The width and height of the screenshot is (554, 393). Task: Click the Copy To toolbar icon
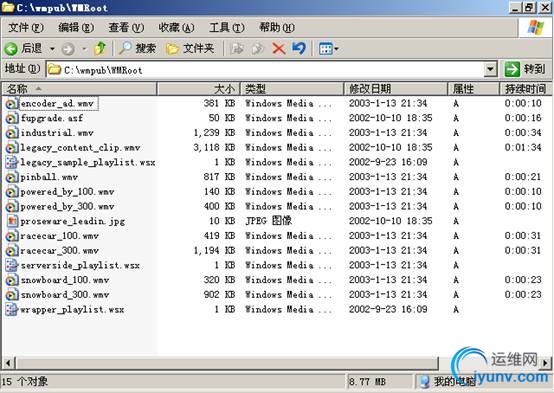coord(258,48)
